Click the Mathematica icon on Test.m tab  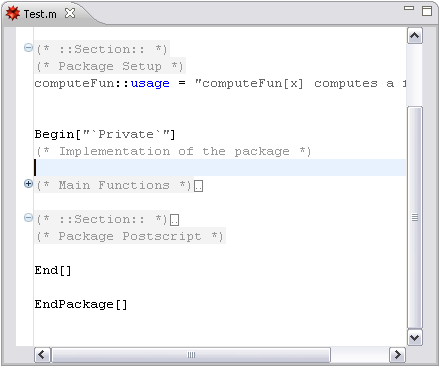(13, 13)
